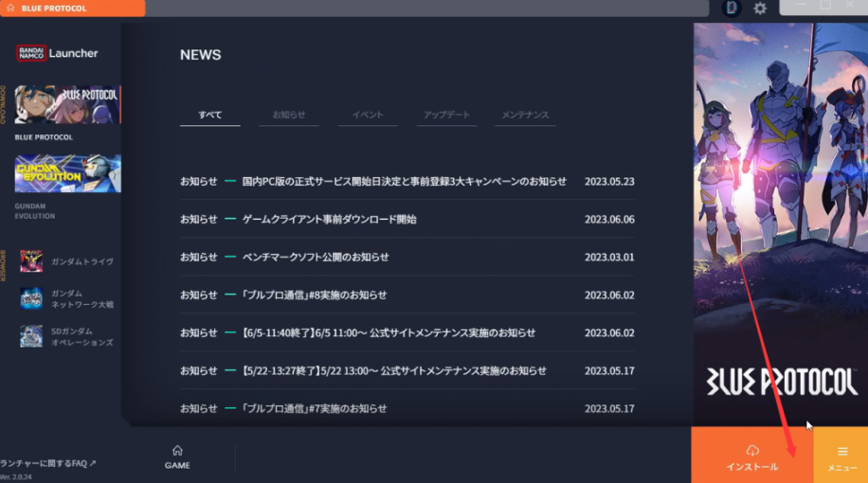Select the Gundam Evolution game thumbnail

pyautogui.click(x=67, y=174)
